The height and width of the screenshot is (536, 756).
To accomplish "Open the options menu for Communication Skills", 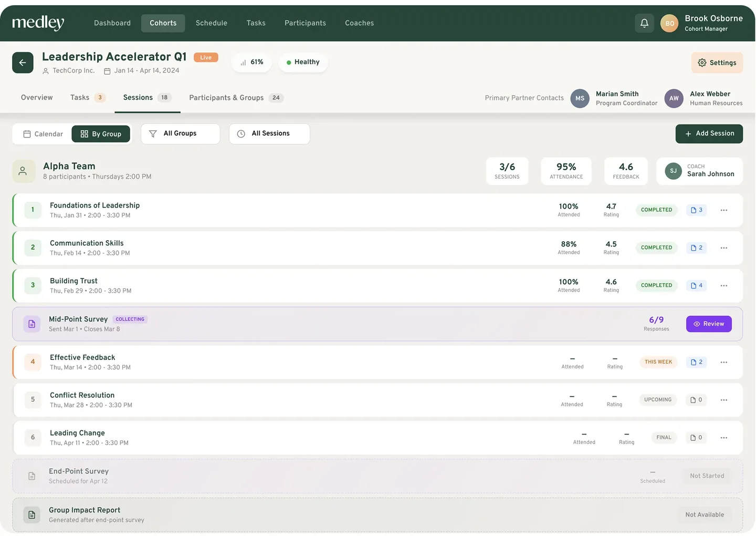I will click(x=724, y=248).
